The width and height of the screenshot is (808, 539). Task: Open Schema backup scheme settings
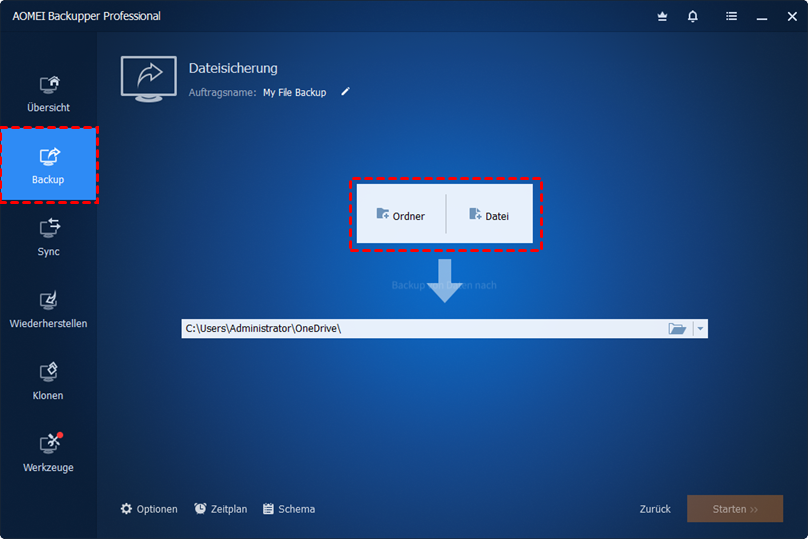click(x=289, y=509)
